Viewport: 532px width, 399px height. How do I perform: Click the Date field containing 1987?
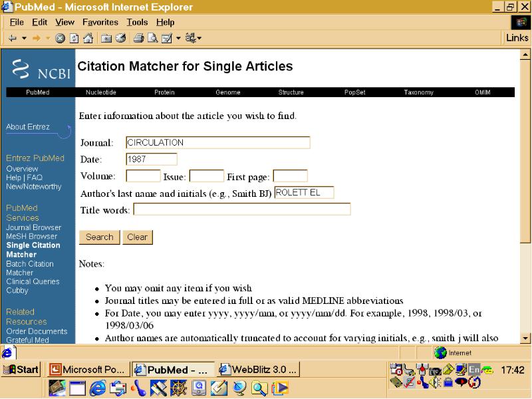point(152,159)
